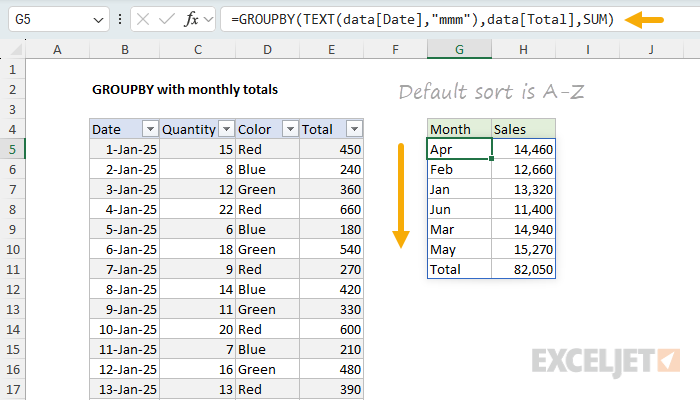Select row 5 header
The width and height of the screenshot is (700, 400).
click(12, 149)
